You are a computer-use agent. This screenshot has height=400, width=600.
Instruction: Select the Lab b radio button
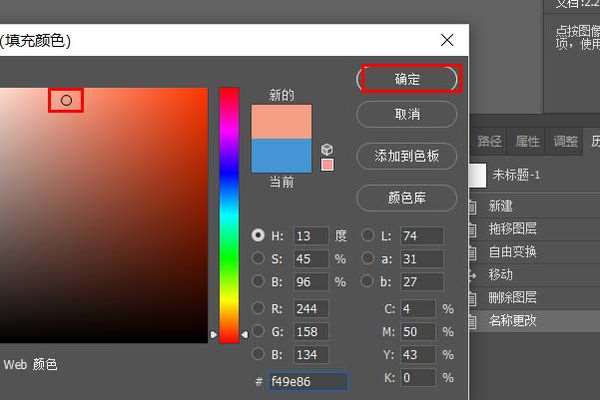(368, 281)
